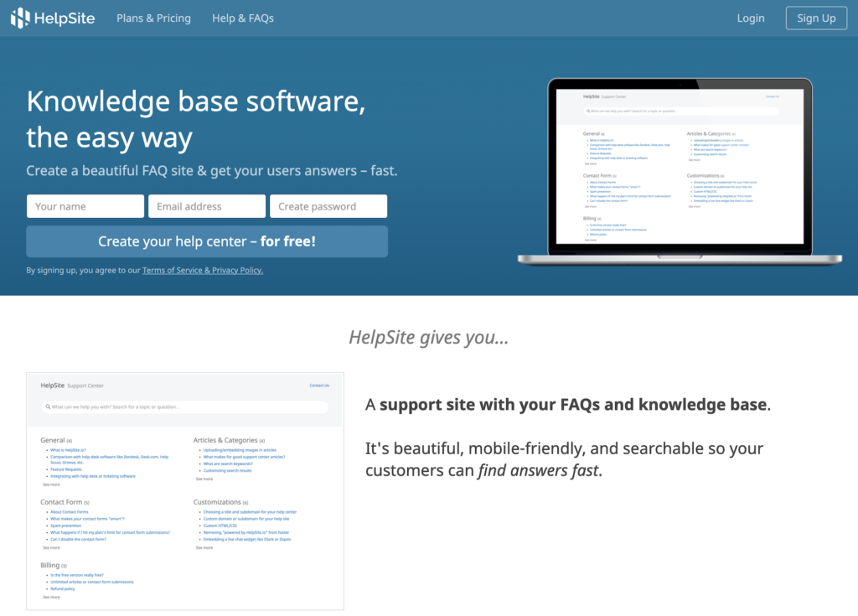Click the Sign Up button

pos(816,18)
